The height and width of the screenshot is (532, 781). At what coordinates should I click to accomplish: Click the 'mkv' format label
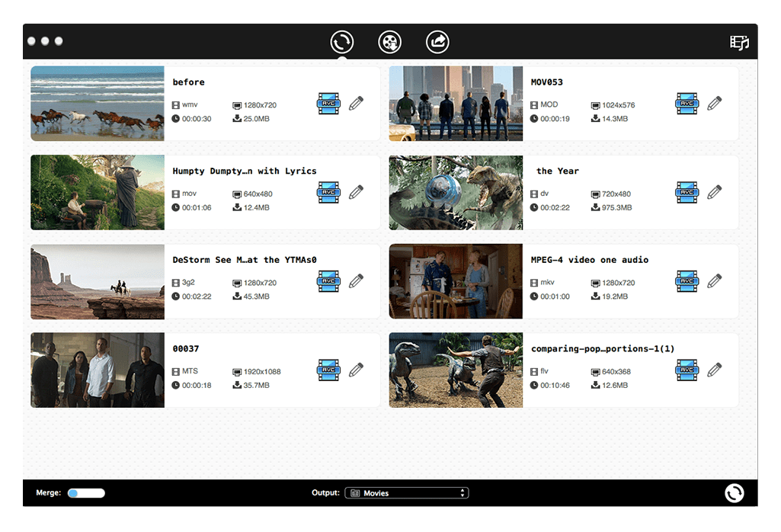click(547, 283)
